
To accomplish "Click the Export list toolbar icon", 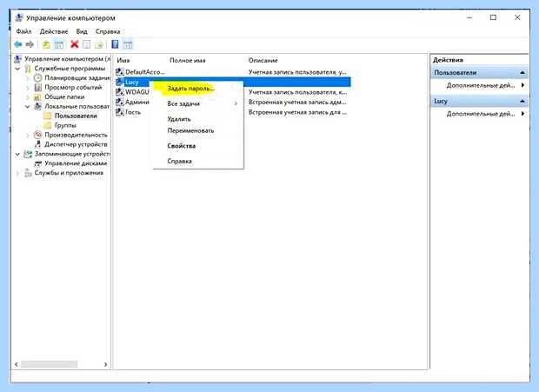I will point(99,44).
